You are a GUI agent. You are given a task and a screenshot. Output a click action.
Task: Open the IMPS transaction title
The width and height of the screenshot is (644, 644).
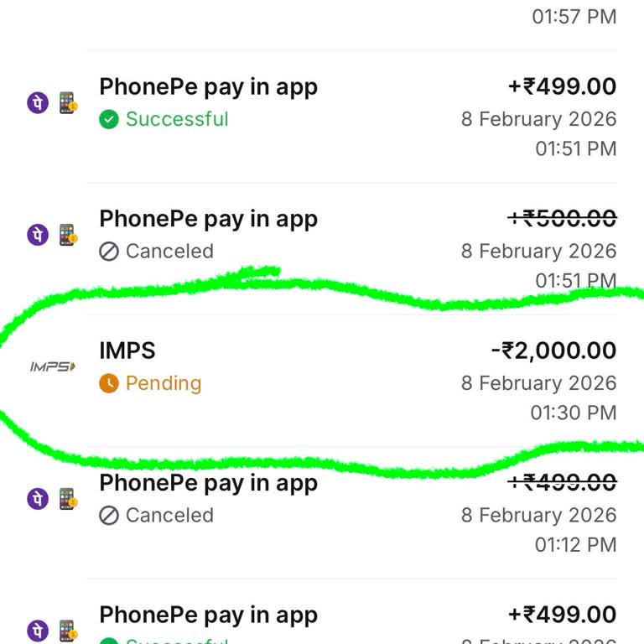point(127,351)
